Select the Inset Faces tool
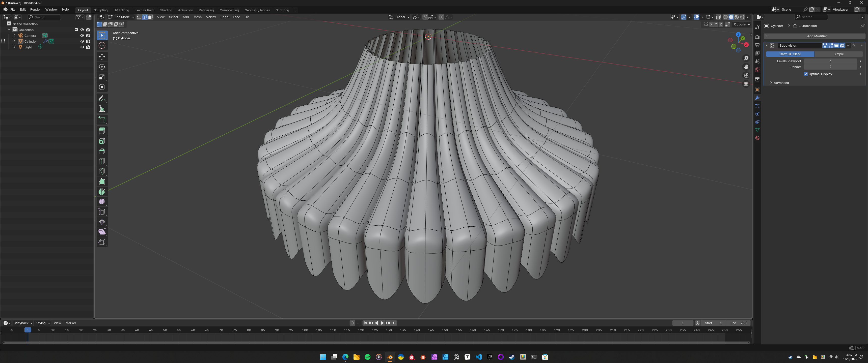 click(x=102, y=141)
